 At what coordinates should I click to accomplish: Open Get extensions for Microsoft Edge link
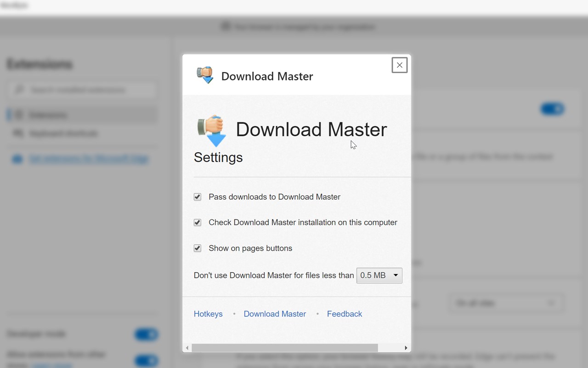click(x=89, y=159)
